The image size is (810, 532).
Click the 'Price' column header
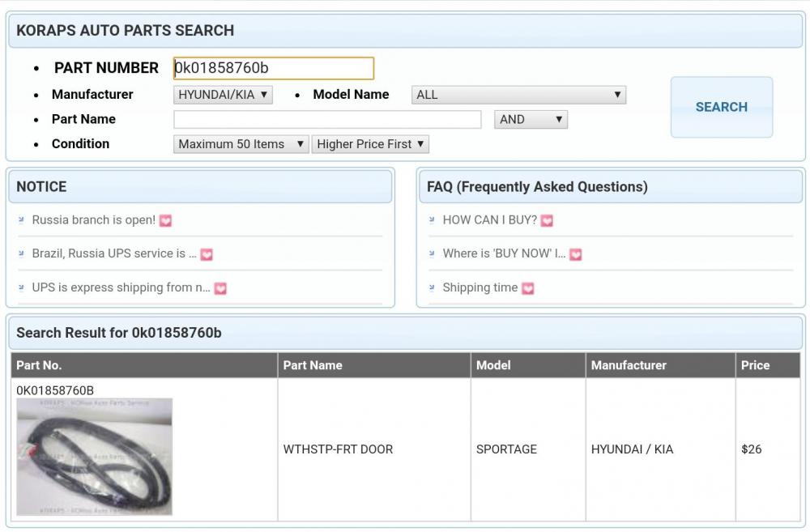755,365
